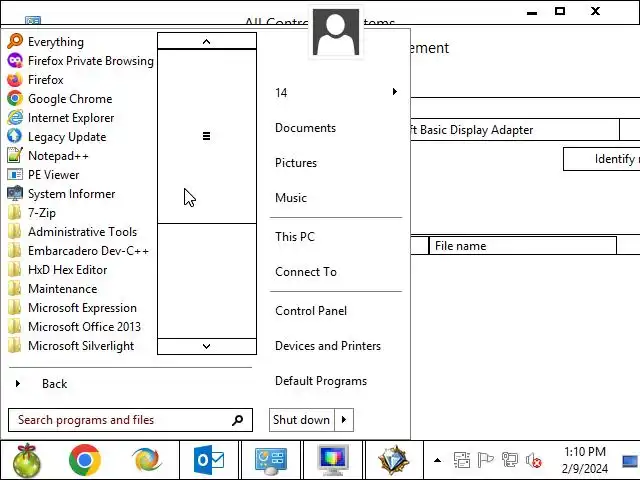Expand the Administrative Tools folder
Viewport: 640px width, 480px height.
72,232
